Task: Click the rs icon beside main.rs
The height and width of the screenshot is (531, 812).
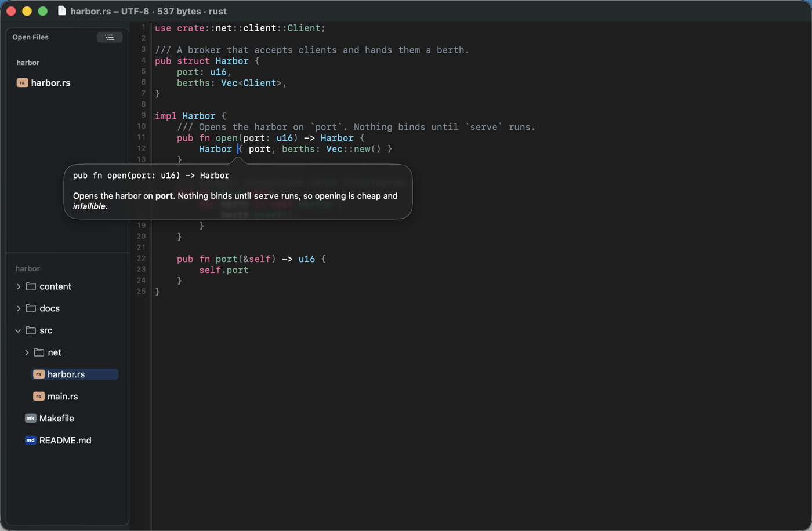Action: (x=39, y=397)
